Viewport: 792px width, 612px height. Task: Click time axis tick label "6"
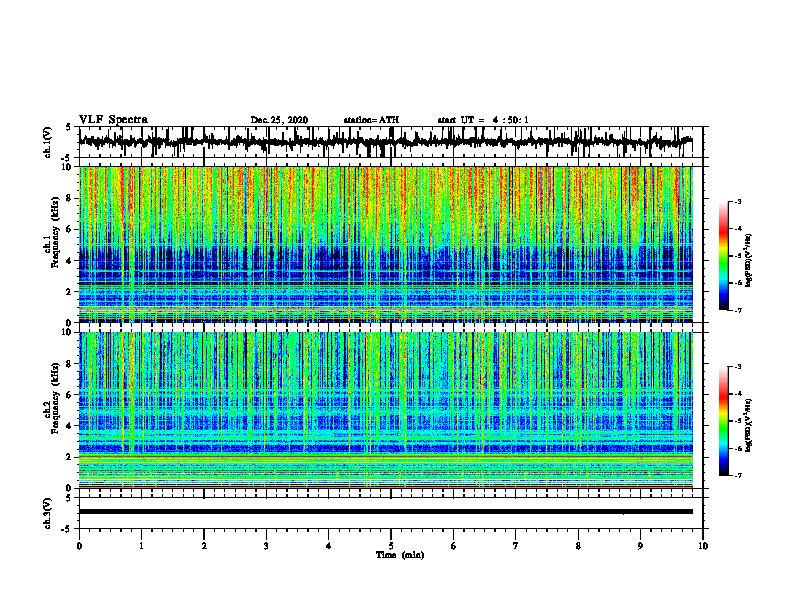click(454, 546)
